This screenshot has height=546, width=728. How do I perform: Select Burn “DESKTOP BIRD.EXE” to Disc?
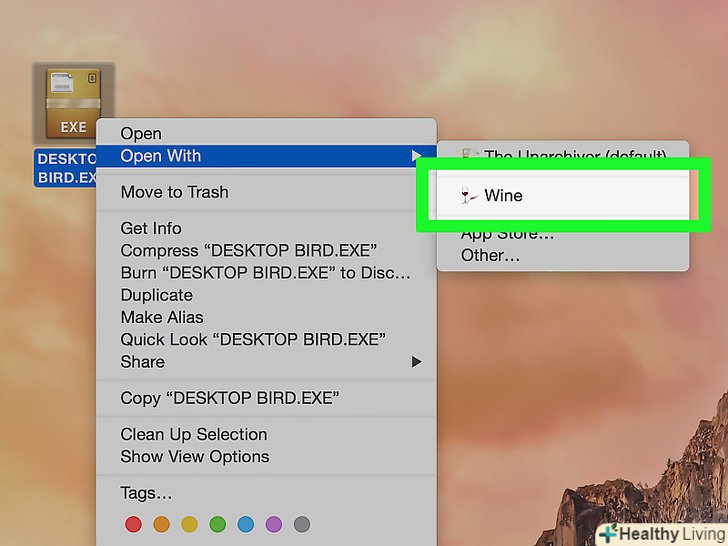pyautogui.click(x=266, y=273)
